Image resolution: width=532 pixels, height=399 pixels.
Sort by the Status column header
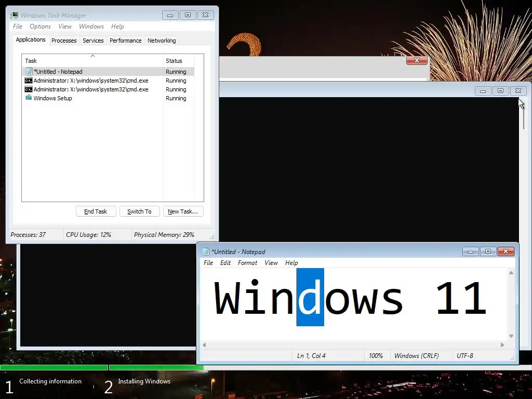click(179, 61)
